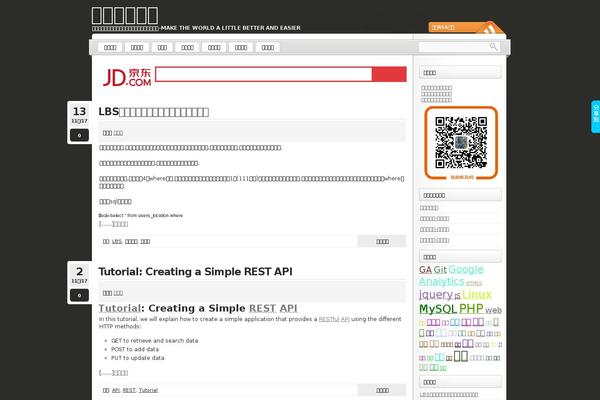Open the bracketed ellipsis link under the SQL snippet
600x400 pixels.
point(113,224)
